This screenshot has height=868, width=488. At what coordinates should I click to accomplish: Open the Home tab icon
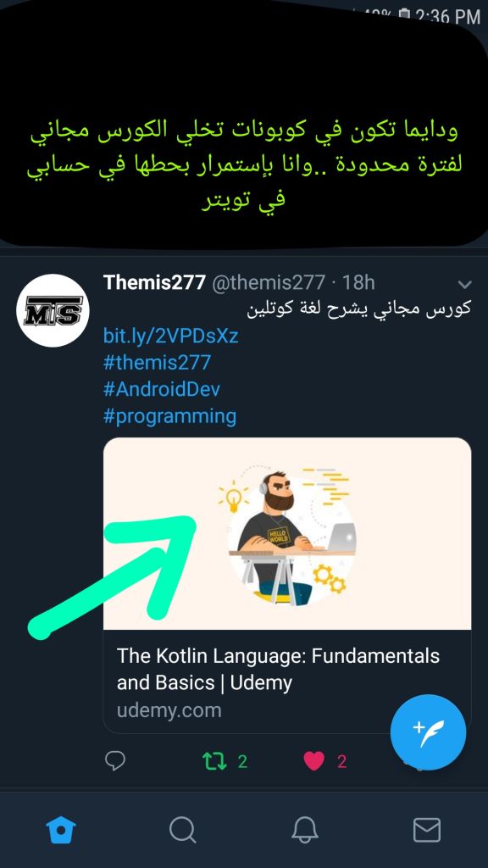pyautogui.click(x=61, y=831)
